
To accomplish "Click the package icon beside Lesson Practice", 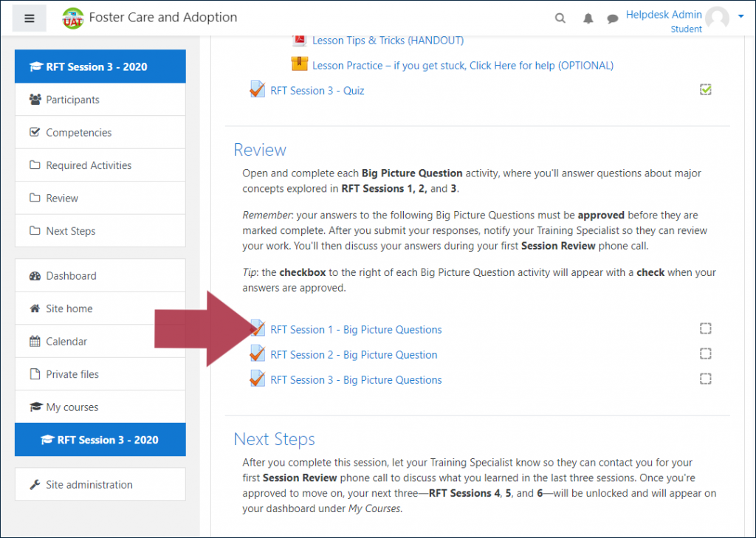I will pos(300,63).
